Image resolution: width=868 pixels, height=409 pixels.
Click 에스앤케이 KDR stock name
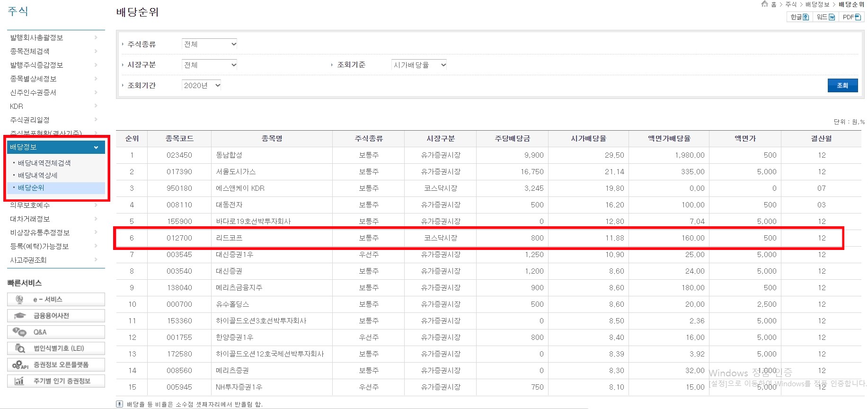click(x=240, y=188)
